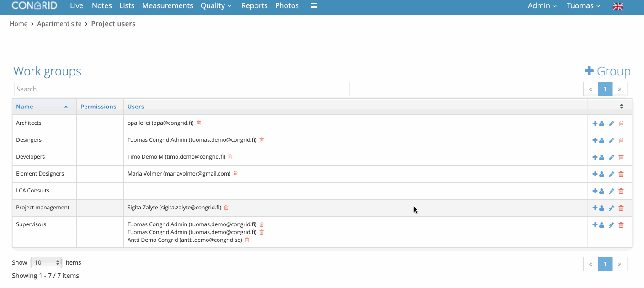Open the Reports page
Screen dimensions: 644x288
[x=255, y=6]
